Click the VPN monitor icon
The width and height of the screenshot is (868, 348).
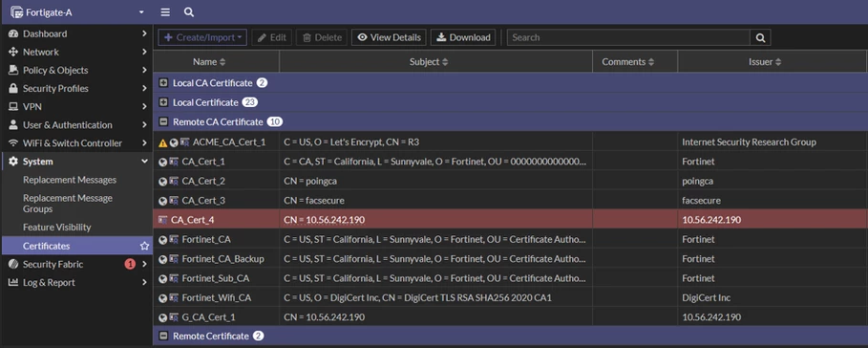pyautogui.click(x=13, y=107)
